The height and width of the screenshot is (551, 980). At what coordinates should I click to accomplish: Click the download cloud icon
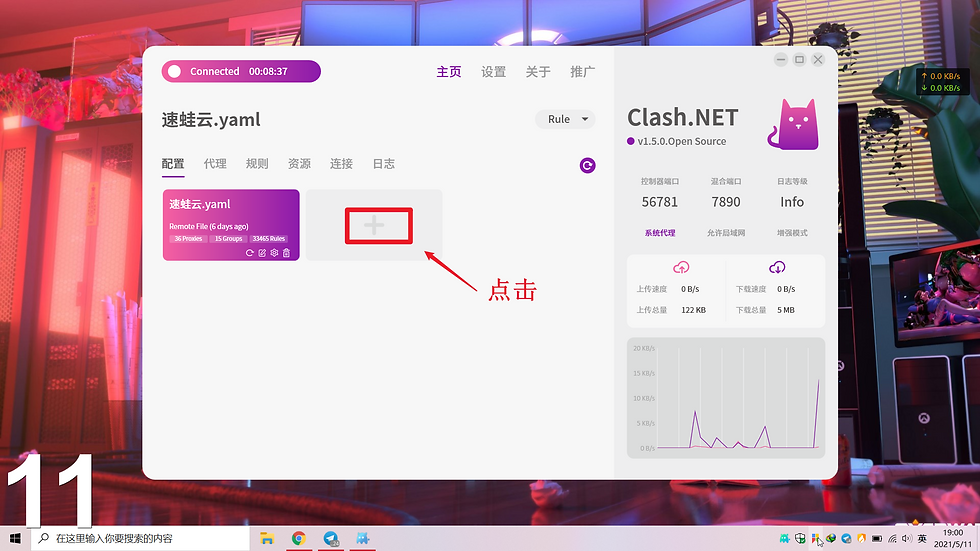tap(777, 267)
